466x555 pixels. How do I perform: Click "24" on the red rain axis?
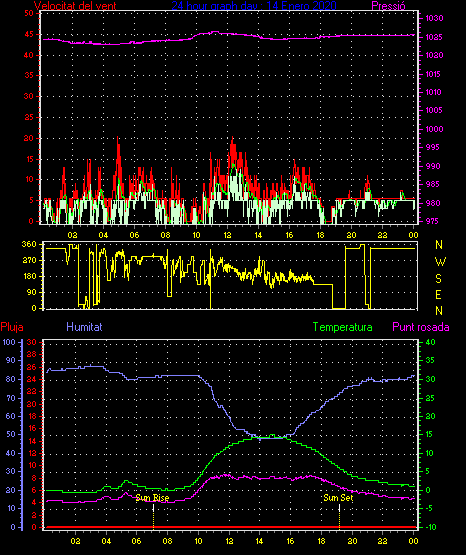click(x=31, y=379)
